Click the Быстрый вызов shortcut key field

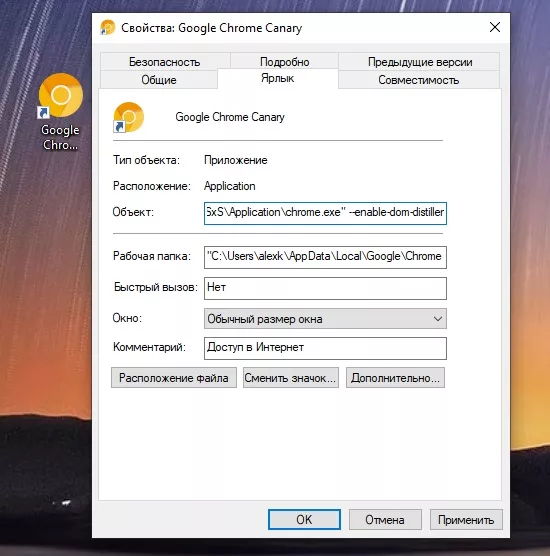[x=325, y=288]
